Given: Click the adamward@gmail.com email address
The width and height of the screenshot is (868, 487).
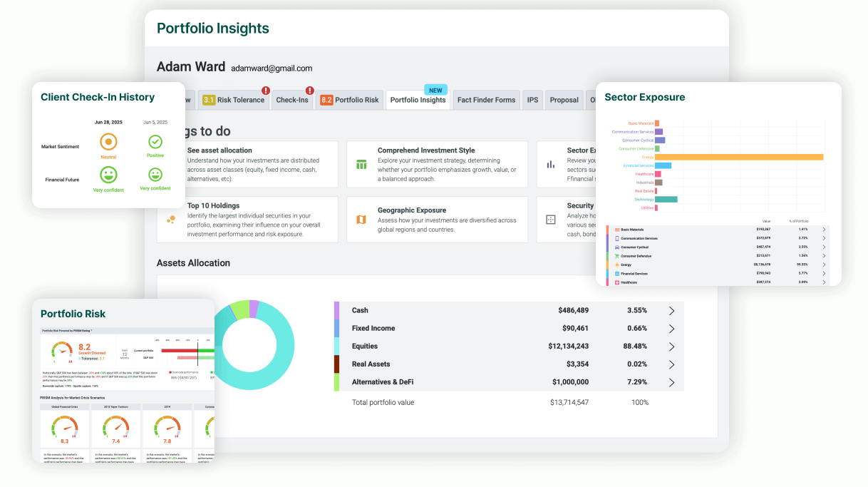Looking at the screenshot, I should coord(272,68).
